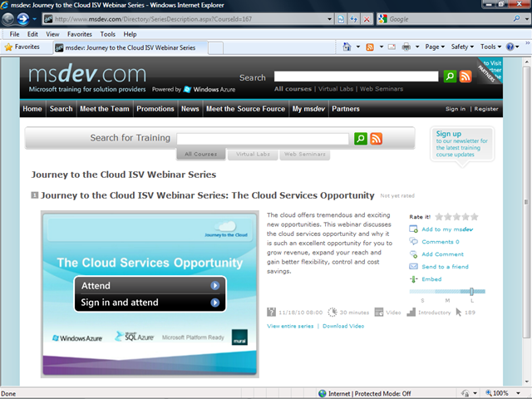This screenshot has width=532, height=399.
Task: Open the command bar Tools dropdown
Action: [490, 47]
